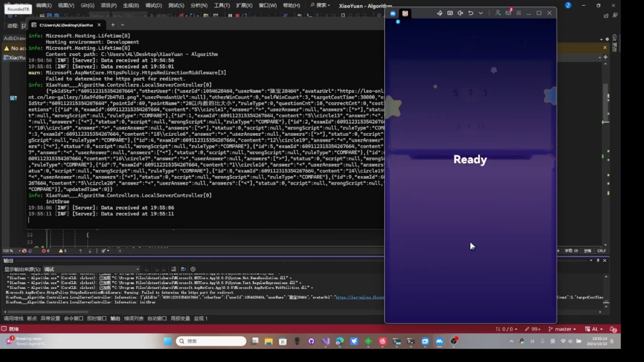Click the red Stop debugging square
644x362 pixels.
pos(237,16)
